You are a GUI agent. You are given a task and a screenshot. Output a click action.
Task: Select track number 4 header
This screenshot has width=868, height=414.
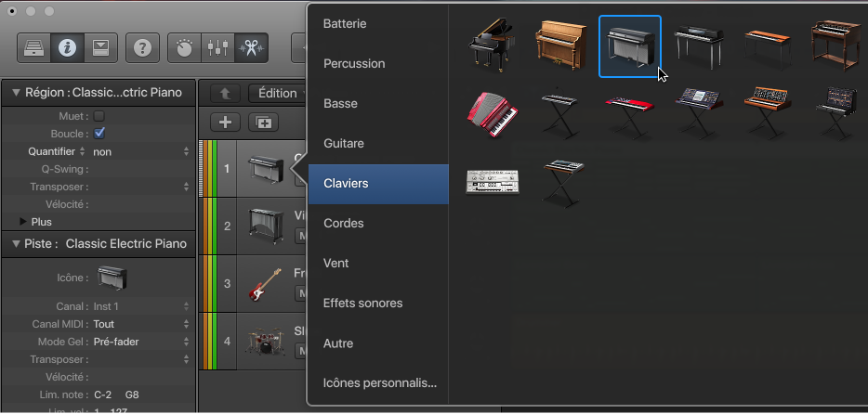pos(227,341)
